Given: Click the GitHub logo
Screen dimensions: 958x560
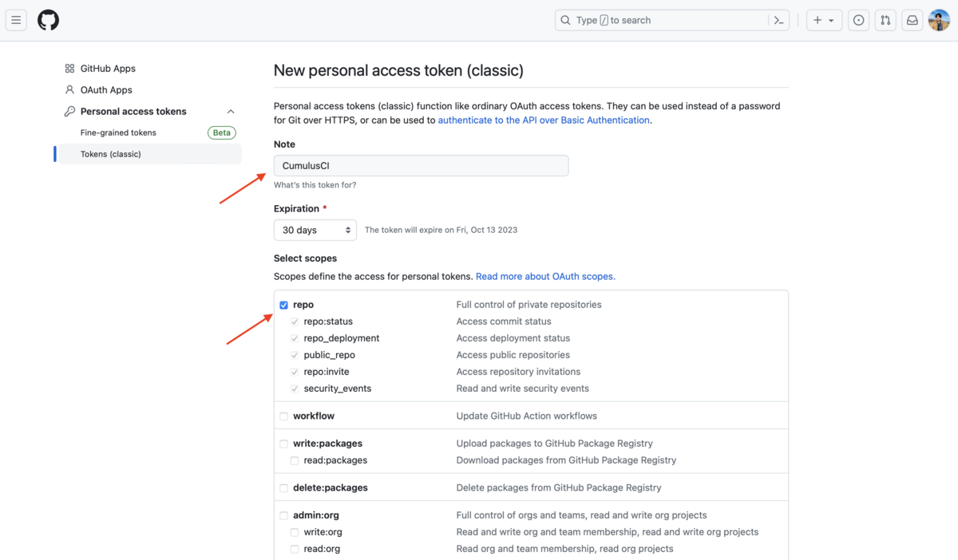Looking at the screenshot, I should coord(48,20).
